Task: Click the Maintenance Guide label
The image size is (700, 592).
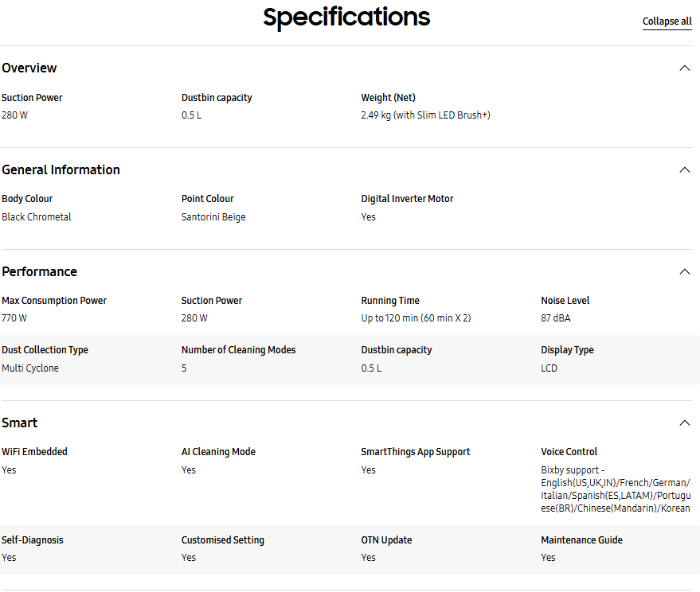Action: tap(581, 539)
